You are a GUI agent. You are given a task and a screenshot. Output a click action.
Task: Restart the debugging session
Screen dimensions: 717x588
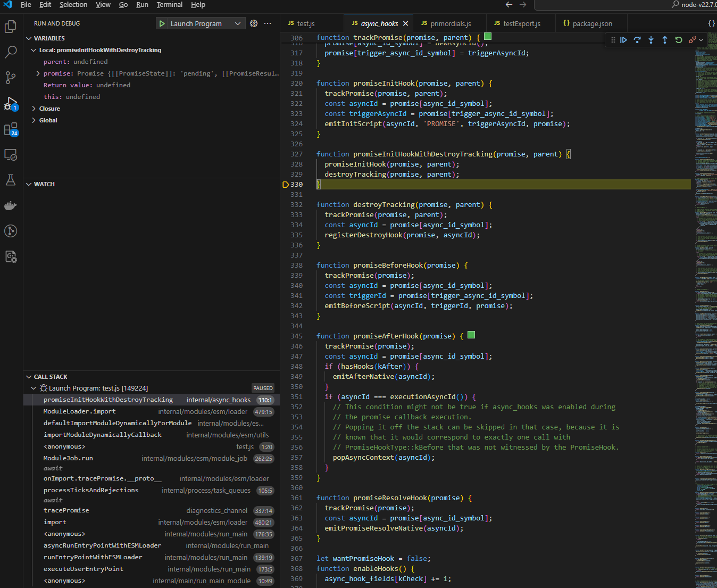pyautogui.click(x=679, y=40)
